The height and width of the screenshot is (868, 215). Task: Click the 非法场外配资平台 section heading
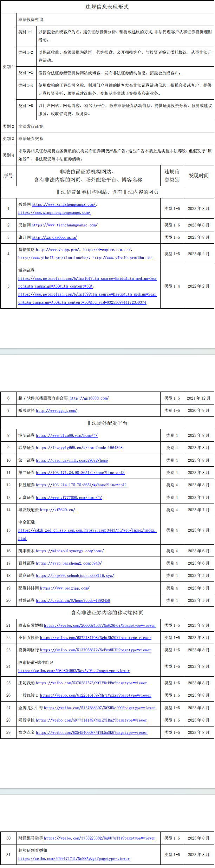(x=107, y=423)
